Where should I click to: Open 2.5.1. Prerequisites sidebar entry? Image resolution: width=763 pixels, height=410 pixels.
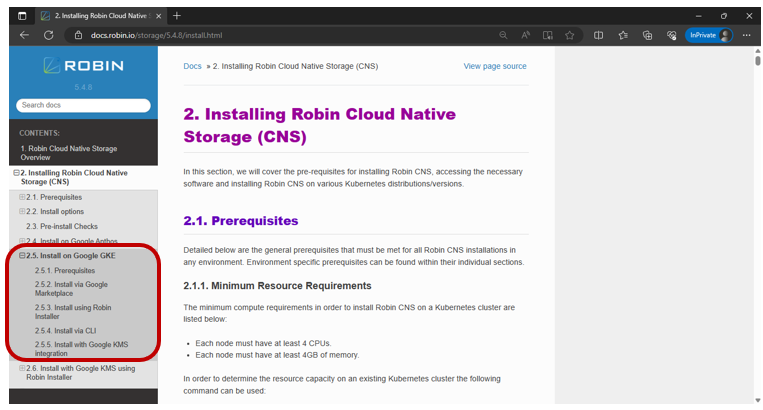click(x=65, y=270)
